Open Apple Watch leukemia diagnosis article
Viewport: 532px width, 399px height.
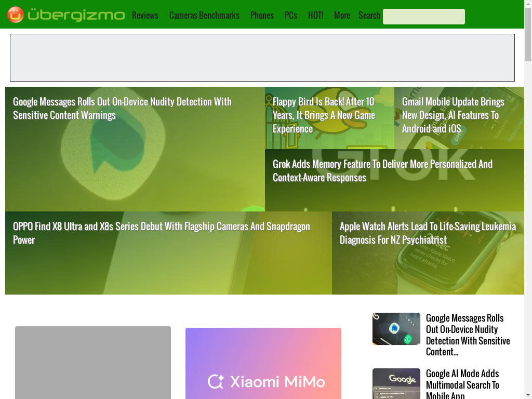pos(428,233)
